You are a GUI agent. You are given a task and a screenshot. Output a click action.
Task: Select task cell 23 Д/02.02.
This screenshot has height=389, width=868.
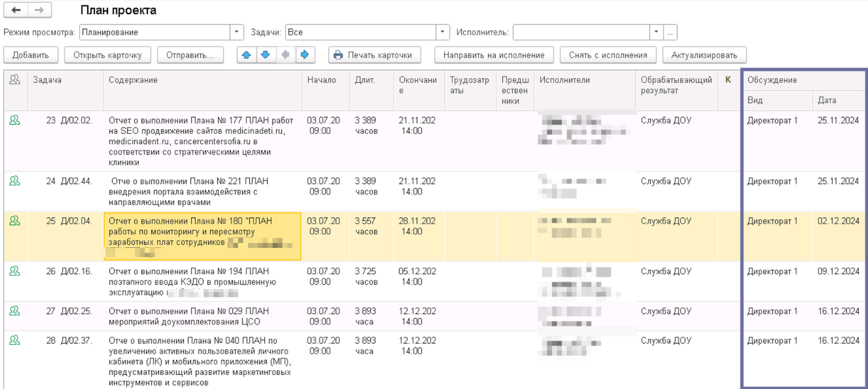point(65,141)
